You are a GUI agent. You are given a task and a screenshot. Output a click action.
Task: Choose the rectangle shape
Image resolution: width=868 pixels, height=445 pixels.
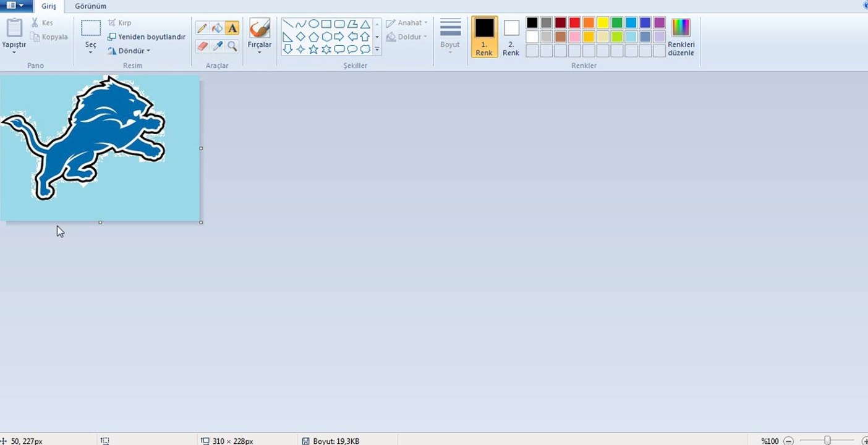coord(326,24)
